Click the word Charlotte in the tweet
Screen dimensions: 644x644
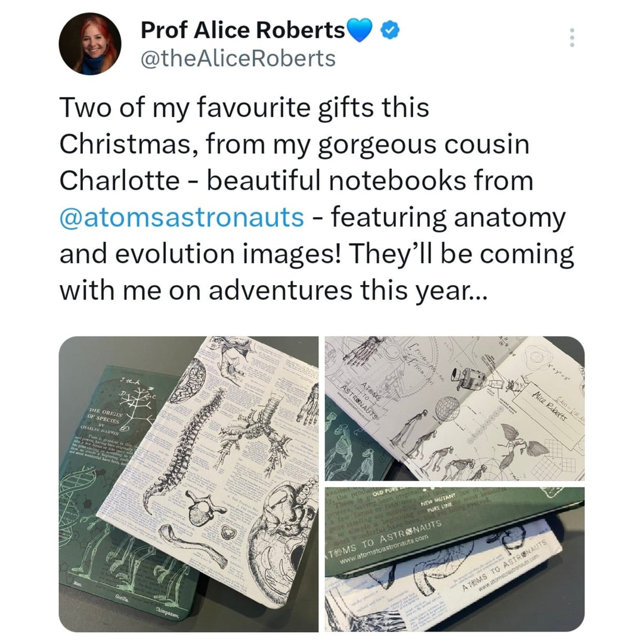(120, 181)
